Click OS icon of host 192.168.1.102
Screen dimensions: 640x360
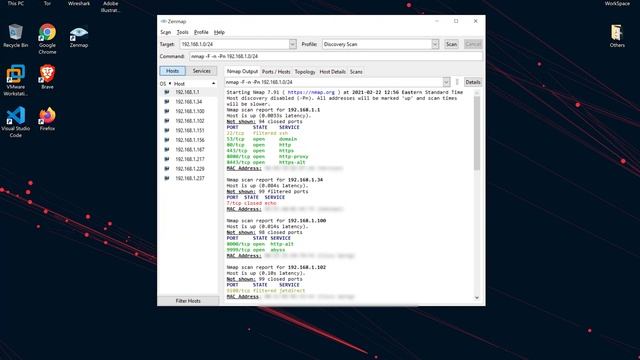pos(167,121)
